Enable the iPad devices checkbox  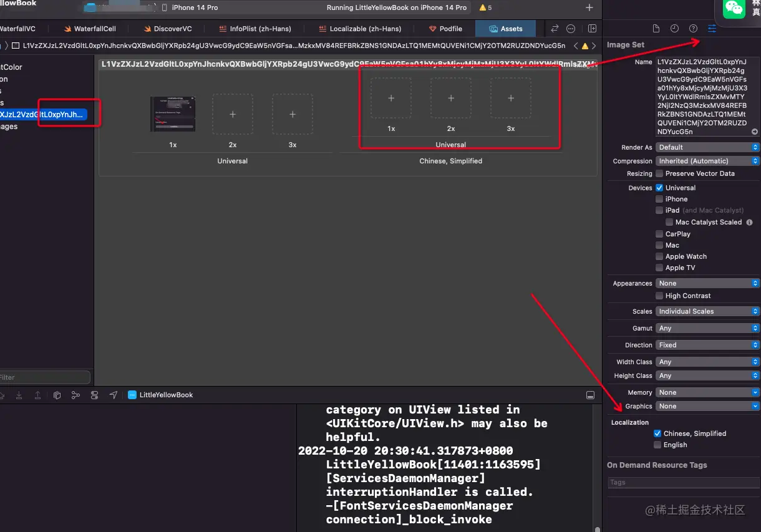[659, 210]
